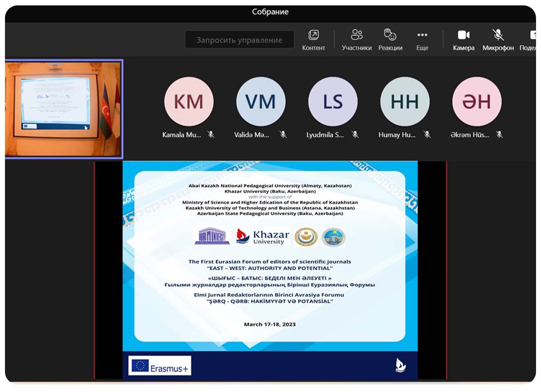Image resolution: width=541 pixels, height=392 pixels.
Task: Click muted mic icon beside Validə
Action: tap(283, 134)
